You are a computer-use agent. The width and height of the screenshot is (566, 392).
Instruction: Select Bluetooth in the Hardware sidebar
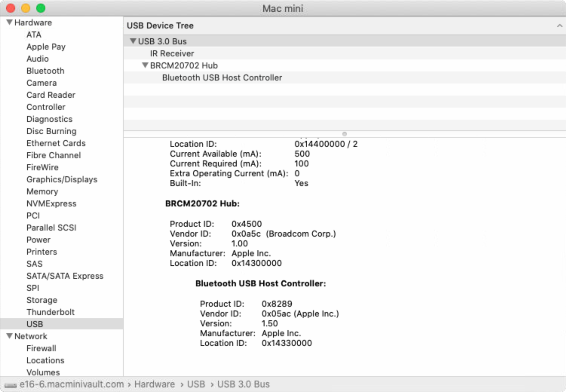(46, 71)
